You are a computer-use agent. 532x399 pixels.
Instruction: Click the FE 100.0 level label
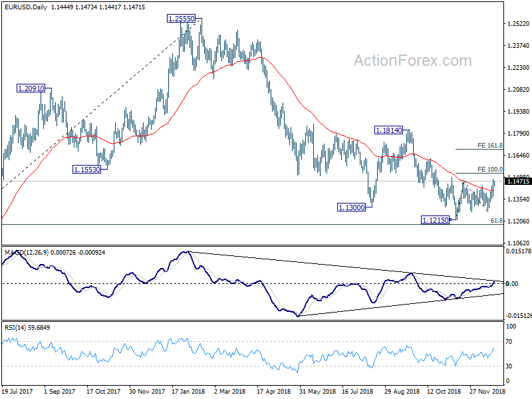coord(490,170)
